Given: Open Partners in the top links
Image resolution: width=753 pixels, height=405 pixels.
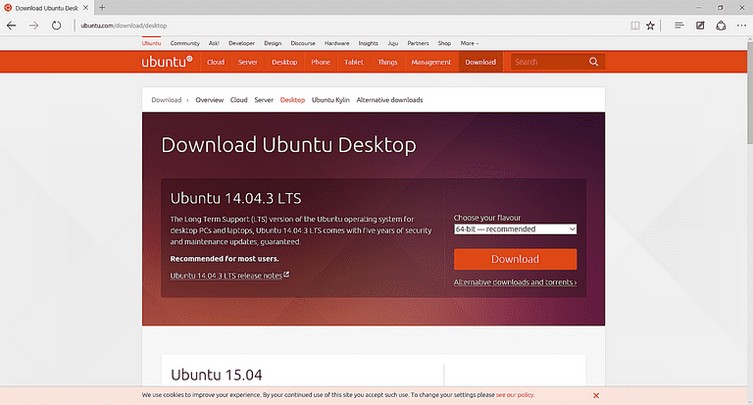Looking at the screenshot, I should [x=418, y=43].
